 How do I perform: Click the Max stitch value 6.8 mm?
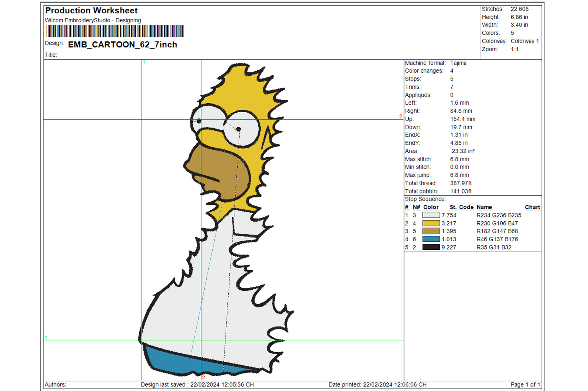click(x=460, y=159)
